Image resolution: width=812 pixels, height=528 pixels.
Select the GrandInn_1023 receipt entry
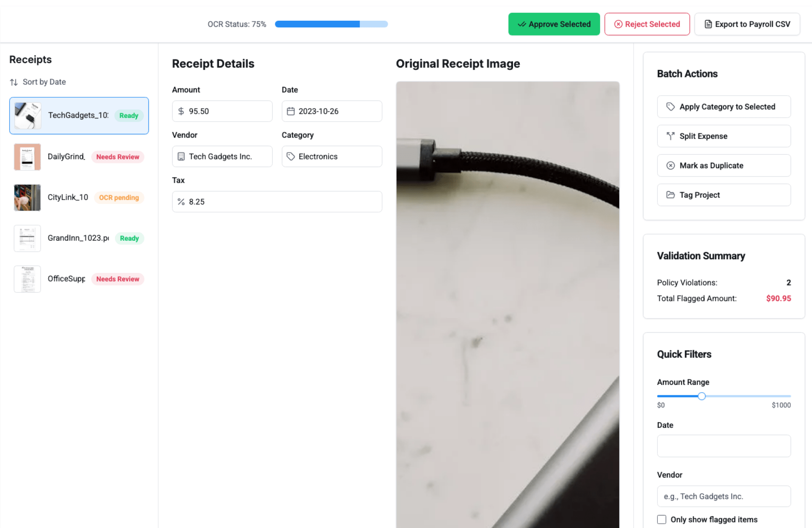(79, 238)
